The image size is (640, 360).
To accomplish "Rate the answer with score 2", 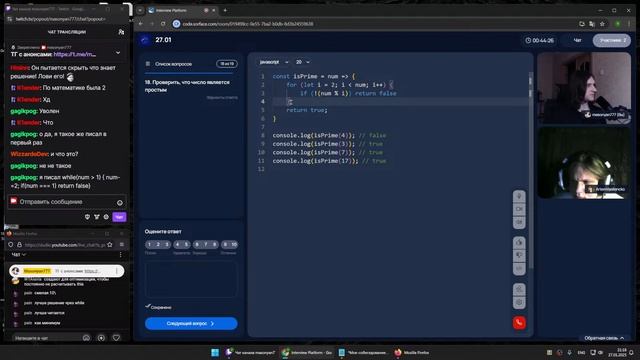I will [158, 244].
